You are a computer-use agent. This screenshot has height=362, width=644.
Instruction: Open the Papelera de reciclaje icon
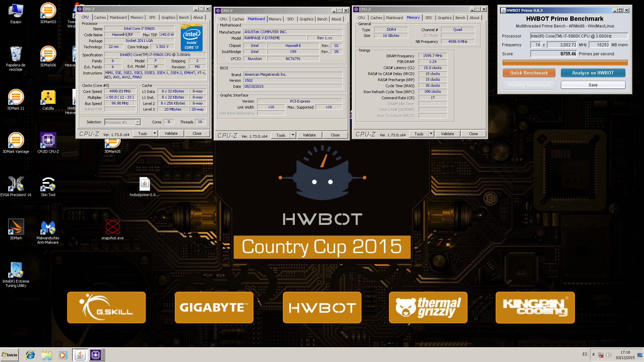pos(16,58)
